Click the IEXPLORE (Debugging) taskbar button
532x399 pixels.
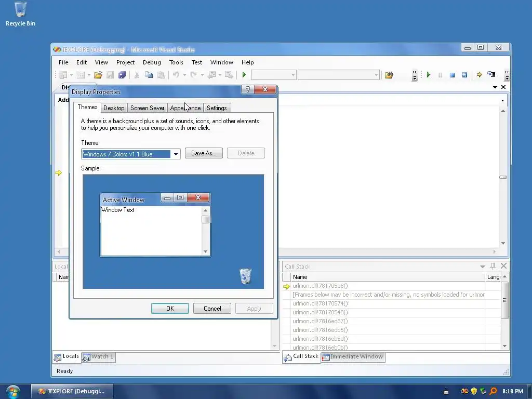(72, 391)
